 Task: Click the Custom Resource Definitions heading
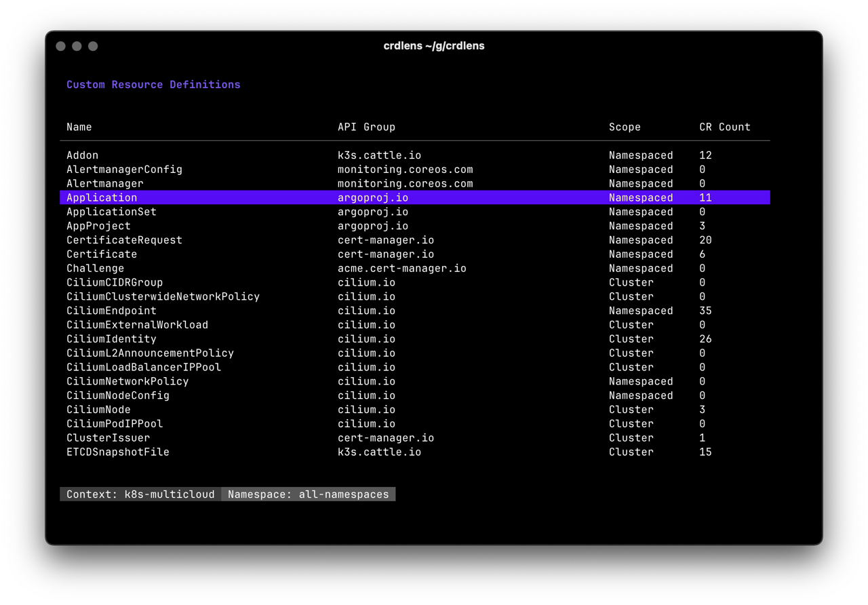click(x=153, y=84)
